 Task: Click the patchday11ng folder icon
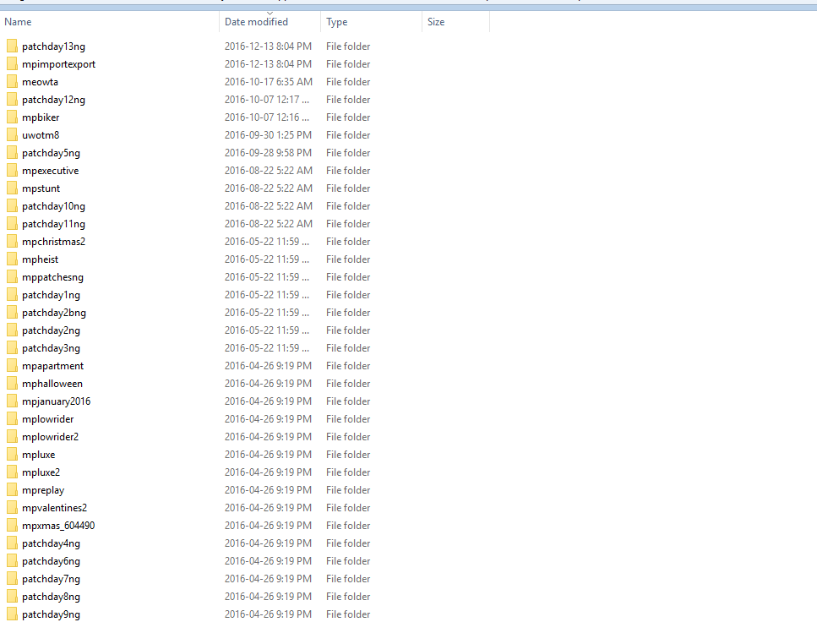pos(12,223)
